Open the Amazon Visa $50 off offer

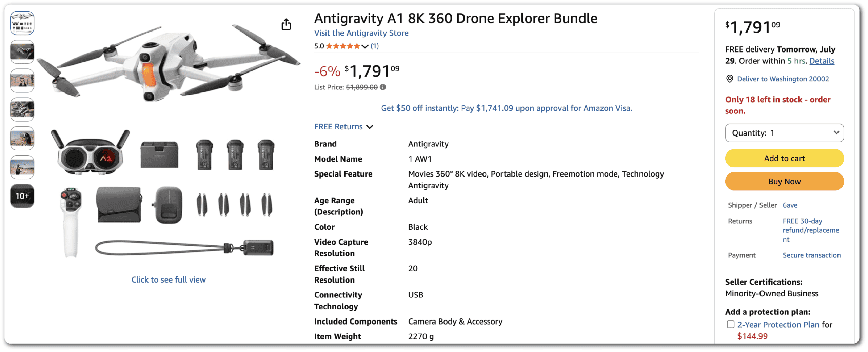507,108
